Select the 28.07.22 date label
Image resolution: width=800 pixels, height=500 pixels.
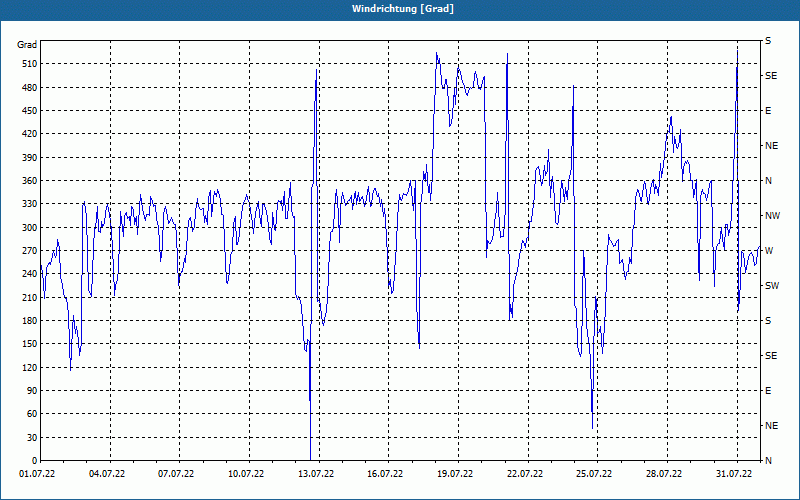(x=664, y=474)
